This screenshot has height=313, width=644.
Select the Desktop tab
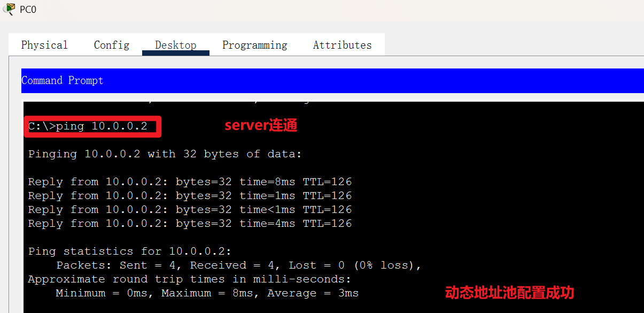(x=176, y=45)
